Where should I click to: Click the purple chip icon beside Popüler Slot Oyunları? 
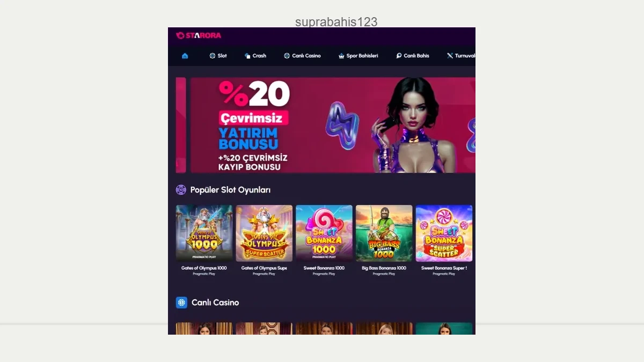[181, 190]
